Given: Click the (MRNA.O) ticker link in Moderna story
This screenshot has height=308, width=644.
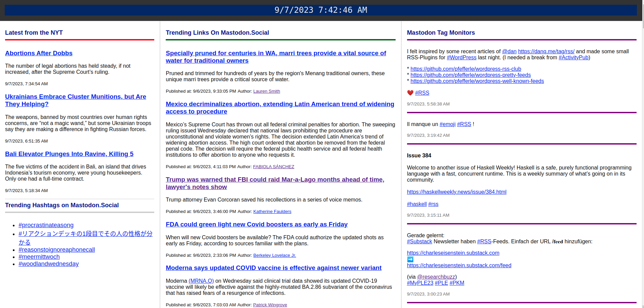Looking at the screenshot, I should [201, 281].
